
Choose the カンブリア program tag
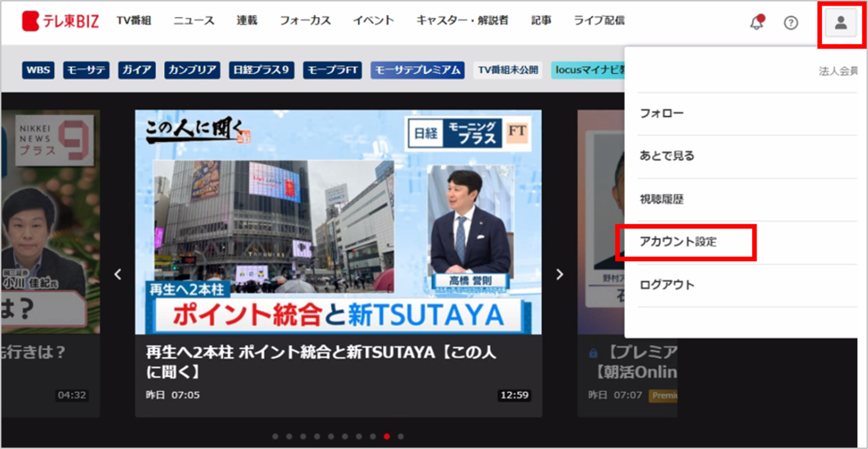click(x=192, y=70)
